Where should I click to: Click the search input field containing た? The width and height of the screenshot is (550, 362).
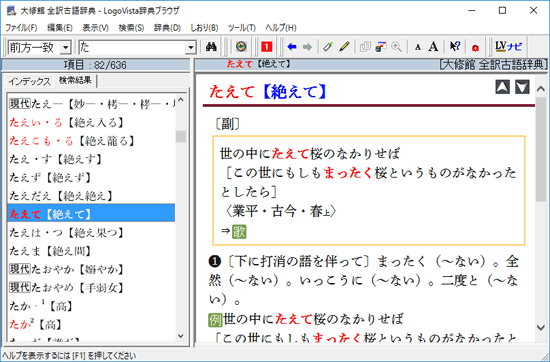(132, 47)
